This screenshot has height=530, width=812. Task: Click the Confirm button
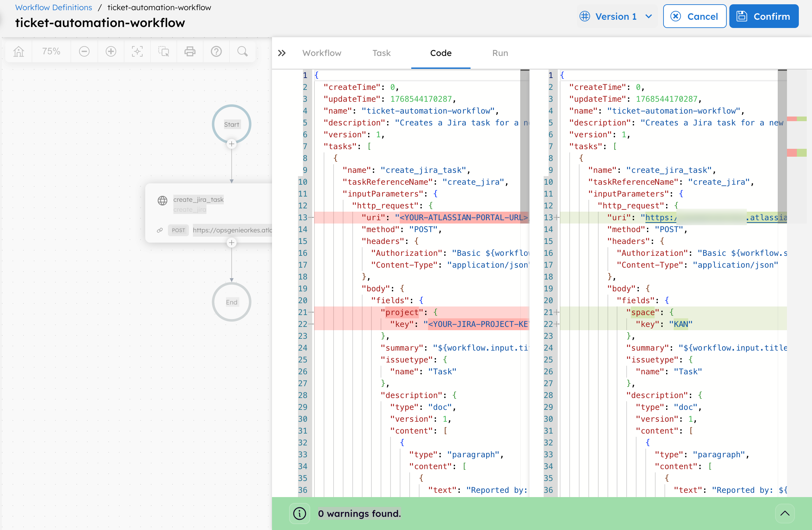click(764, 16)
